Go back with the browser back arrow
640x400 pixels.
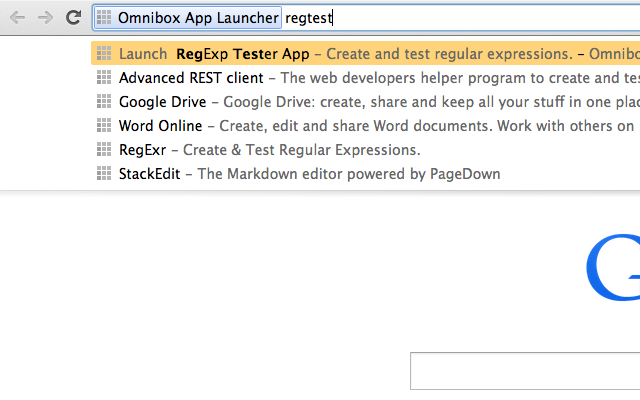(18, 18)
